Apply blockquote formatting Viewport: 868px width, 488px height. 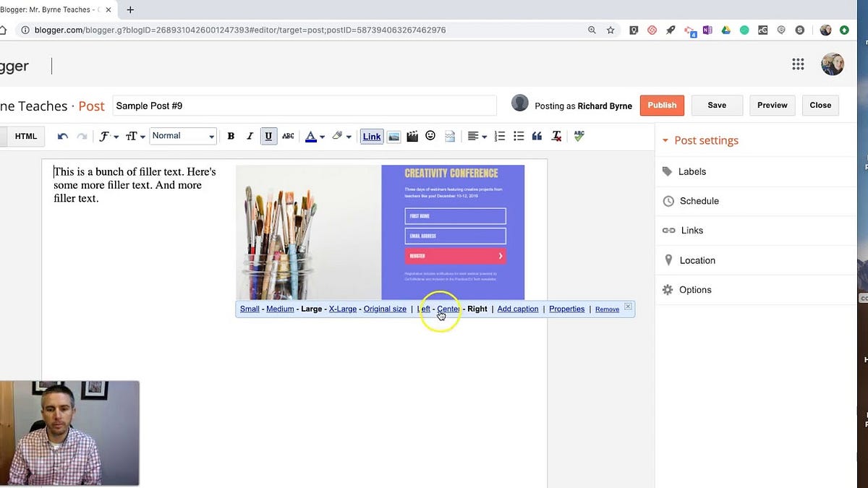[x=536, y=136]
